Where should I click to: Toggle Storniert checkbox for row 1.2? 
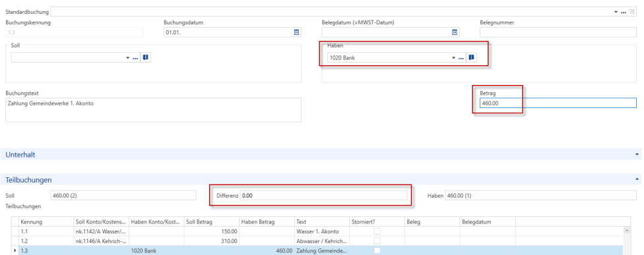pos(377,241)
